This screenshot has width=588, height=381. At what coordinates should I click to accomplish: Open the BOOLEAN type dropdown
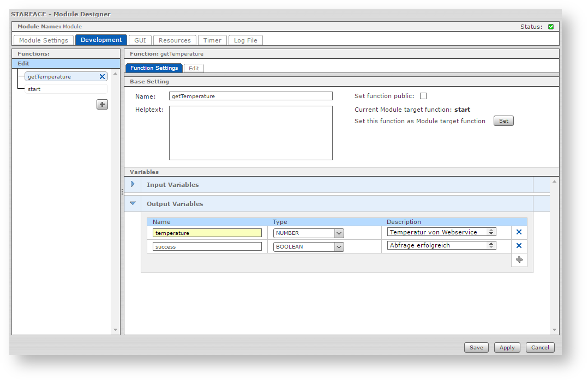click(x=339, y=247)
